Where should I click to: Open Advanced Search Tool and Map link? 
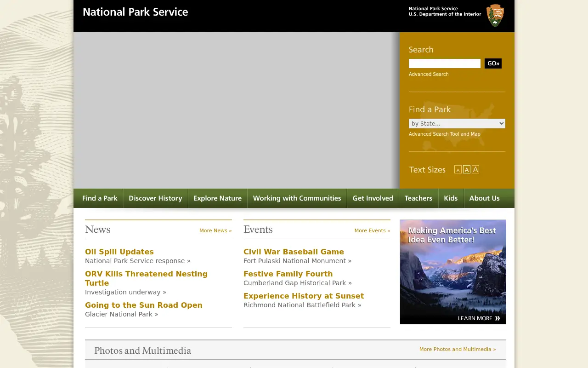coord(445,134)
